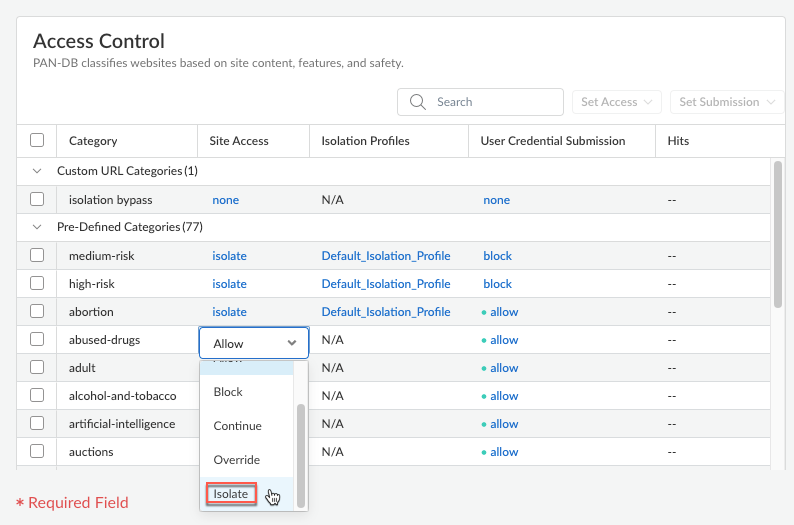The image size is (794, 525).
Task: Choose Block from the dropdown list
Action: 228,392
